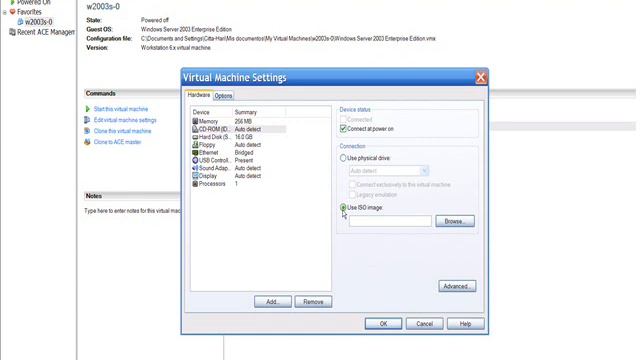The image size is (640, 360).
Task: Click the Favorites heart icon in sidebar
Action: 12,12
